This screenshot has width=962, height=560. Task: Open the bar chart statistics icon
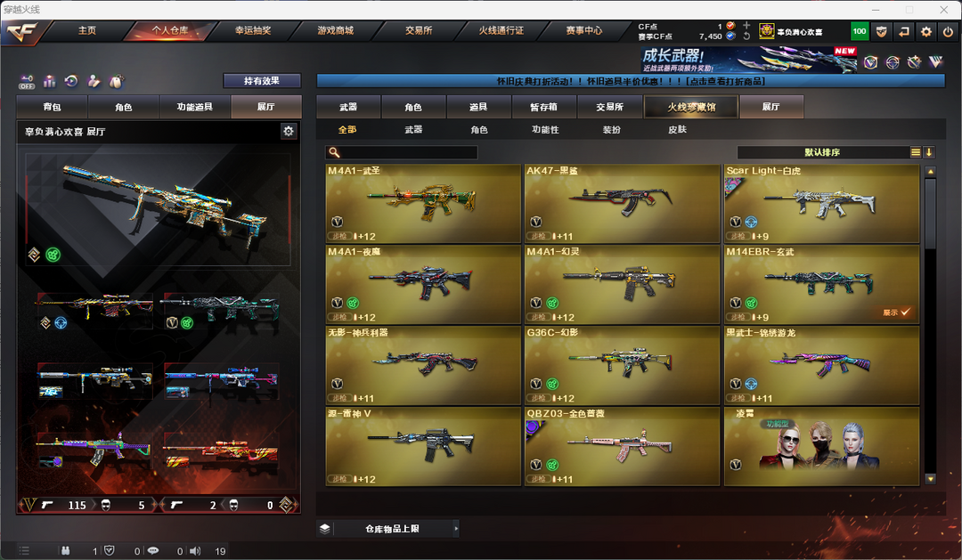(x=50, y=81)
